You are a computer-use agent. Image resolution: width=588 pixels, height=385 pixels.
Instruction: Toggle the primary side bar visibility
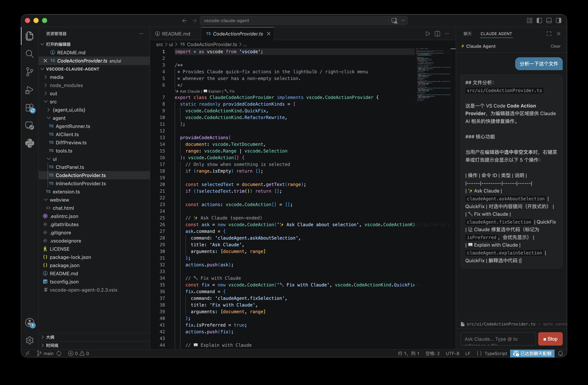(539, 20)
